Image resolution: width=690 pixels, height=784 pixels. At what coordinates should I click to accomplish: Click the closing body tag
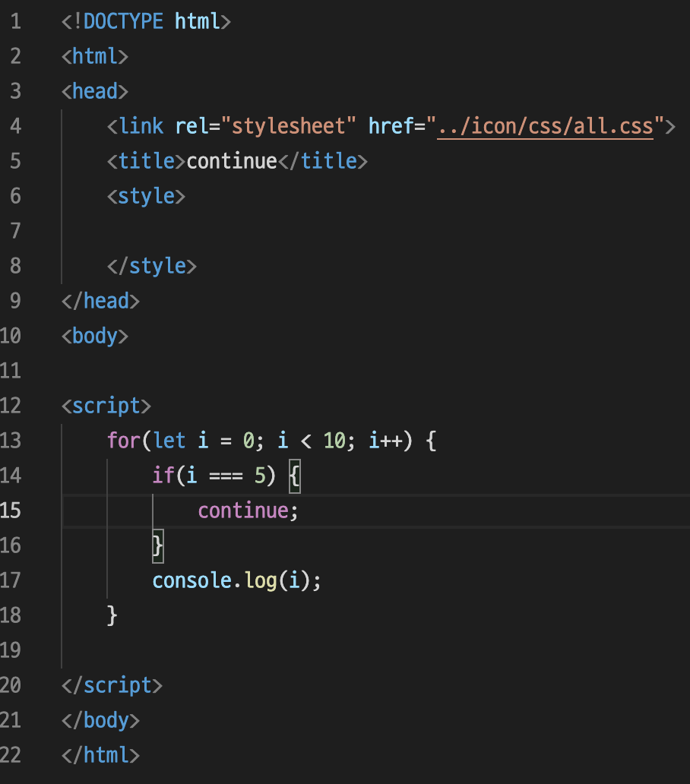tap(100, 720)
